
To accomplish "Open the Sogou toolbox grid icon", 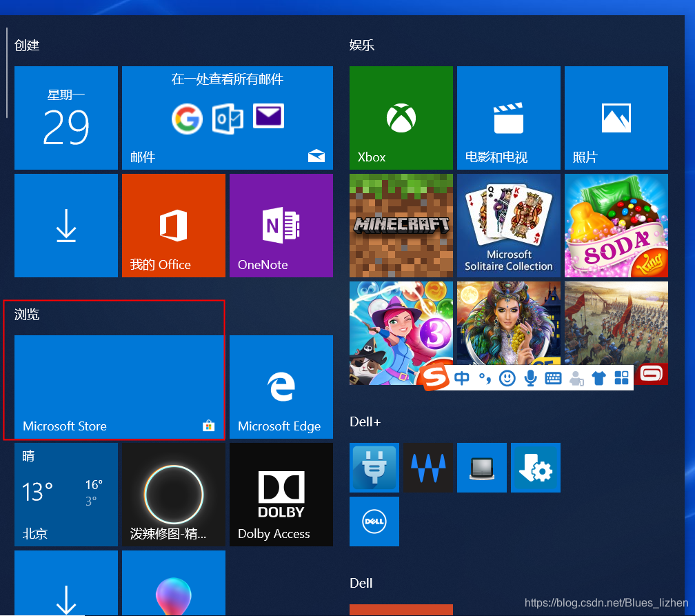I will coord(621,378).
